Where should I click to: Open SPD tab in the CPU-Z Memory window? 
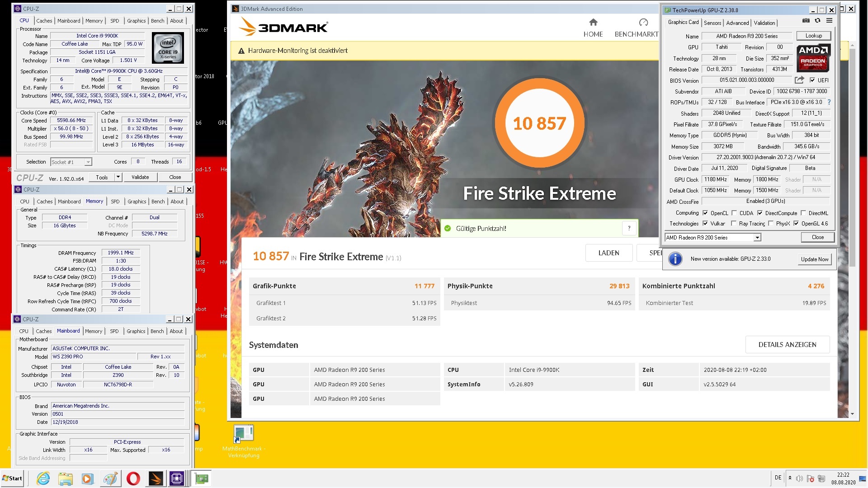point(115,202)
